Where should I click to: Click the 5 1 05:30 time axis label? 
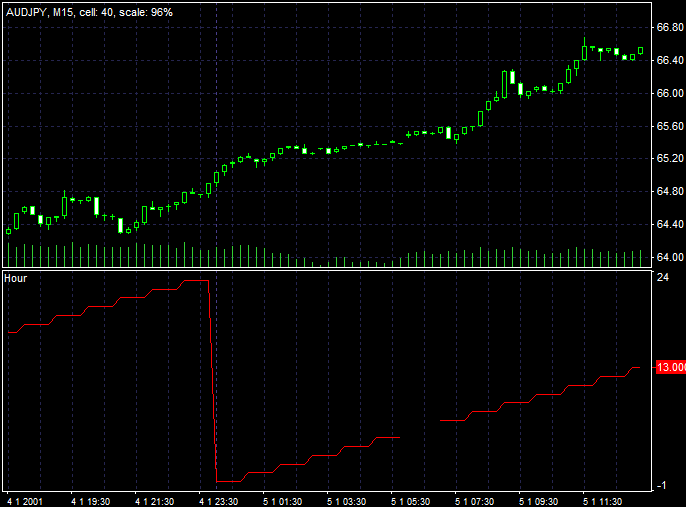(x=410, y=501)
